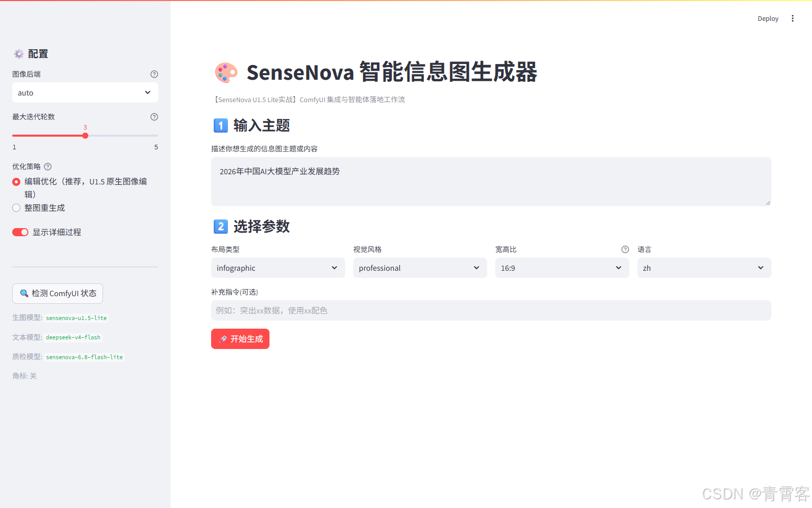The image size is (812, 508).
Task: Open the three-dot main menu
Action: pyautogui.click(x=793, y=18)
